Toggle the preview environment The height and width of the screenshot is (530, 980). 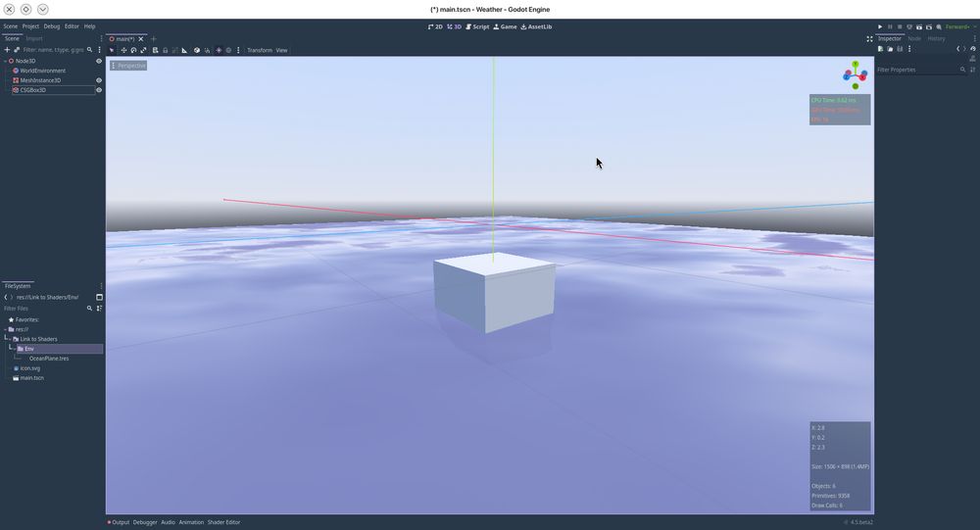pos(228,50)
